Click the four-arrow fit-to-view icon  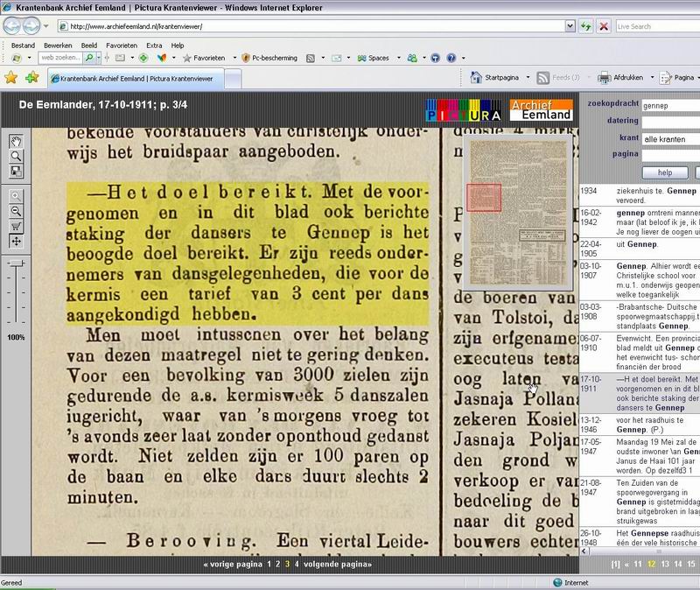point(16,242)
